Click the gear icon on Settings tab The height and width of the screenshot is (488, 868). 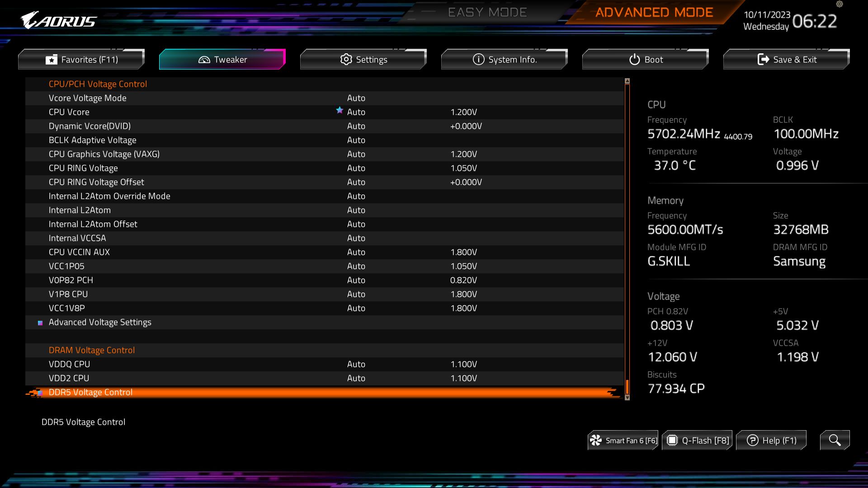coord(346,59)
